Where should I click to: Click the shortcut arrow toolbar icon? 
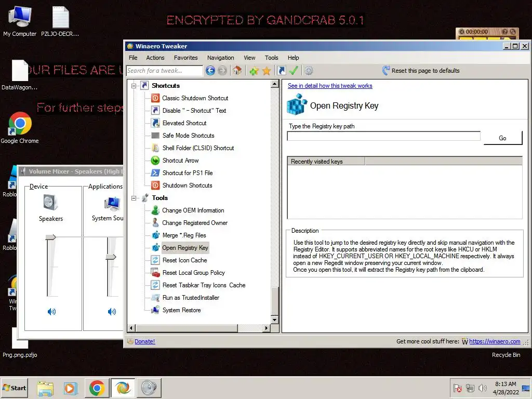(x=281, y=71)
